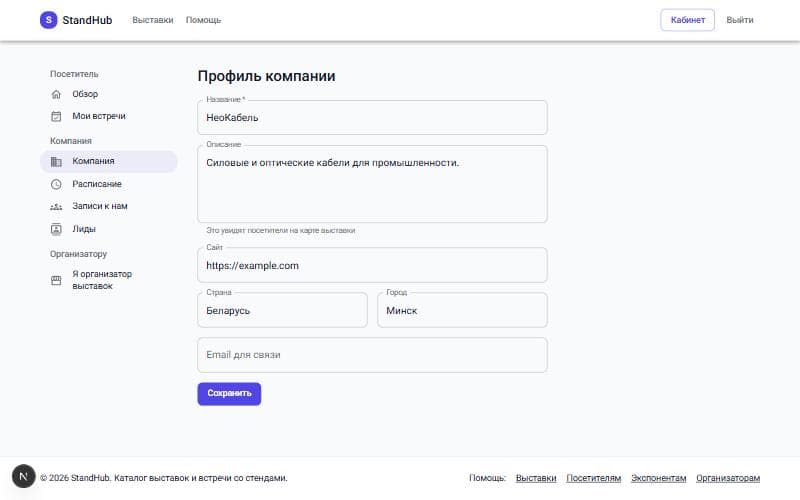Click the Организатору sidebar section label

(x=79, y=254)
